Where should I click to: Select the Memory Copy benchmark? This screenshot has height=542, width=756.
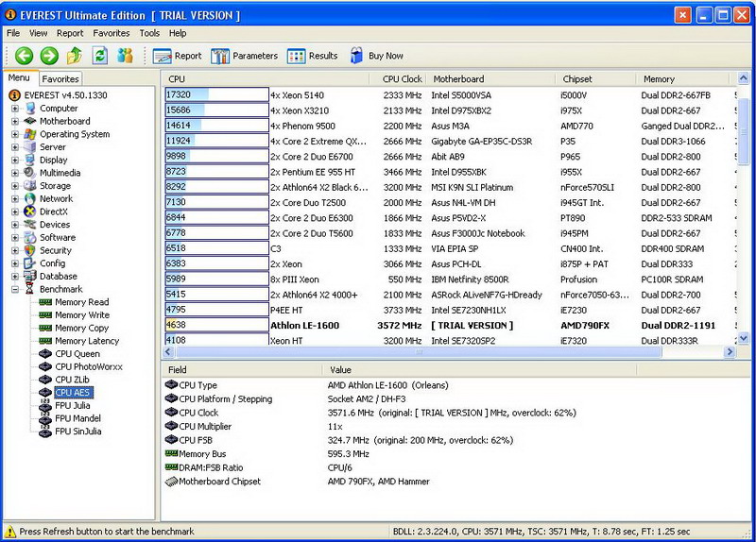81,328
